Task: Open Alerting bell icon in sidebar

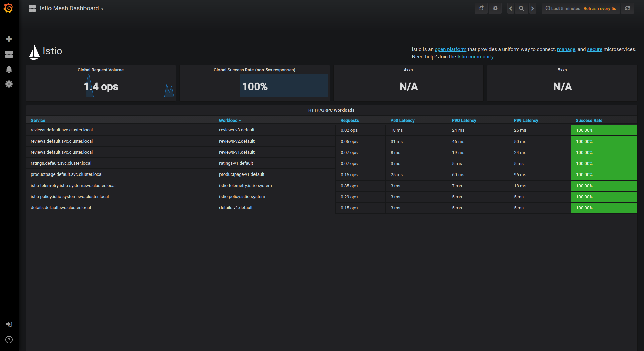Action: point(9,69)
